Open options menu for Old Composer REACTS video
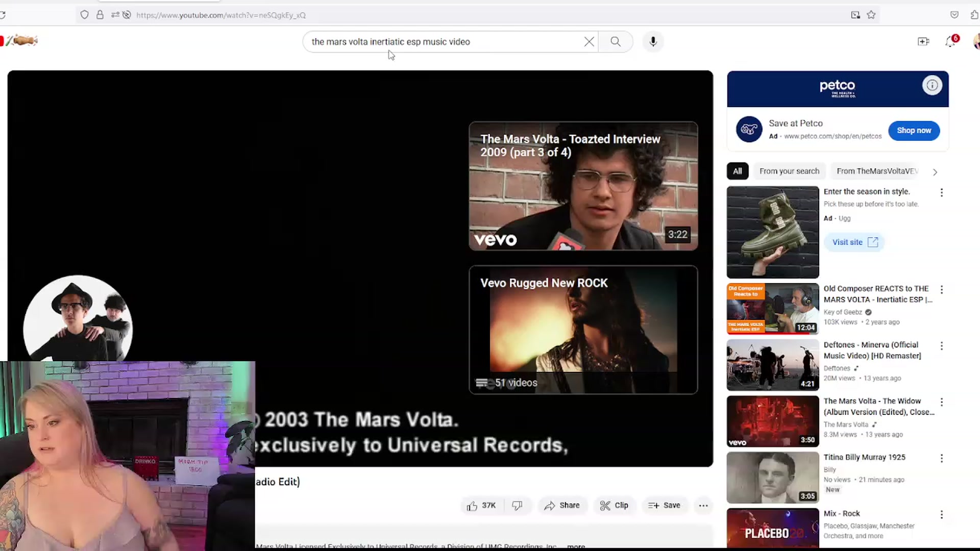This screenshot has height=551, width=980. [x=942, y=289]
